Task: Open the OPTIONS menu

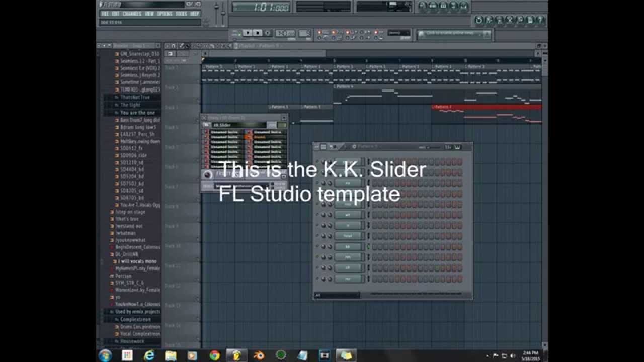Action: click(x=165, y=14)
